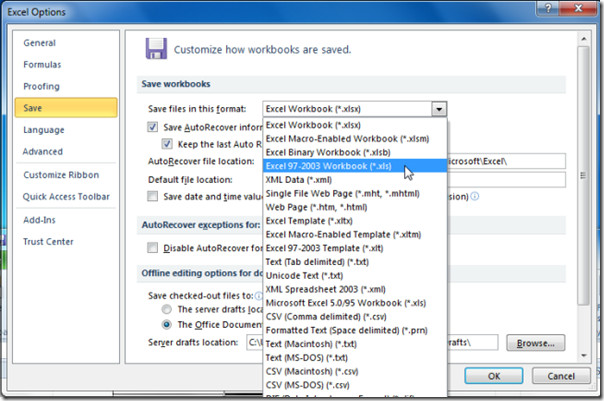Pick Formatted Text (Space delimited) (*.prn)
Viewport: 604px width, 401px height.
[x=355, y=330]
